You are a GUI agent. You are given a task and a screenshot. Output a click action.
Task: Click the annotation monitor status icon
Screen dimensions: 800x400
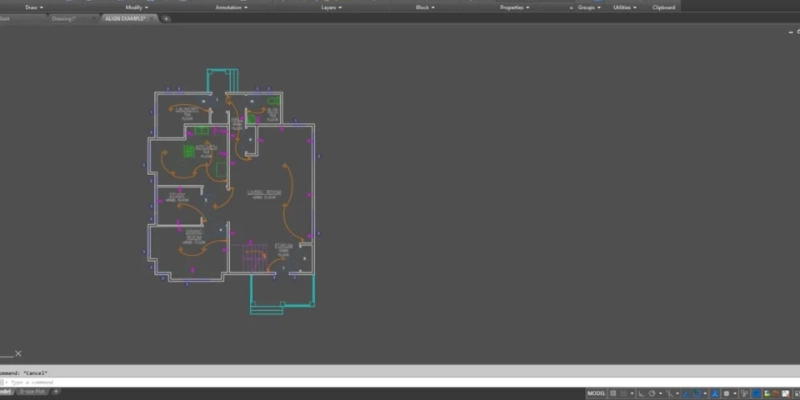point(744,393)
